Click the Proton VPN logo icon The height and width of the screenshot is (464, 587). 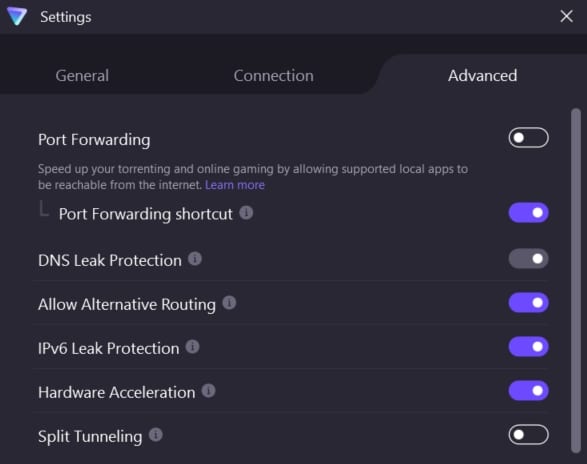tap(17, 16)
